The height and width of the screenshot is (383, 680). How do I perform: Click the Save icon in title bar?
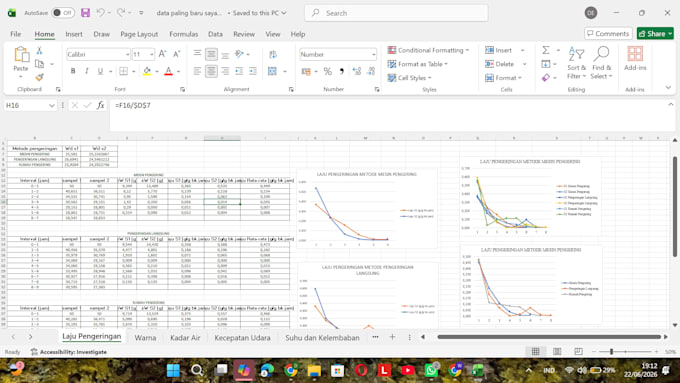click(x=85, y=13)
